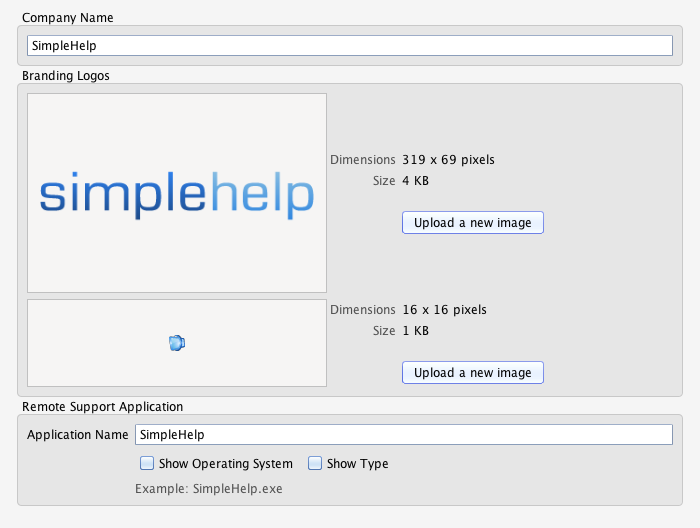Enable the Show Operating System checkbox
Screen dimensions: 700x528
click(147, 463)
